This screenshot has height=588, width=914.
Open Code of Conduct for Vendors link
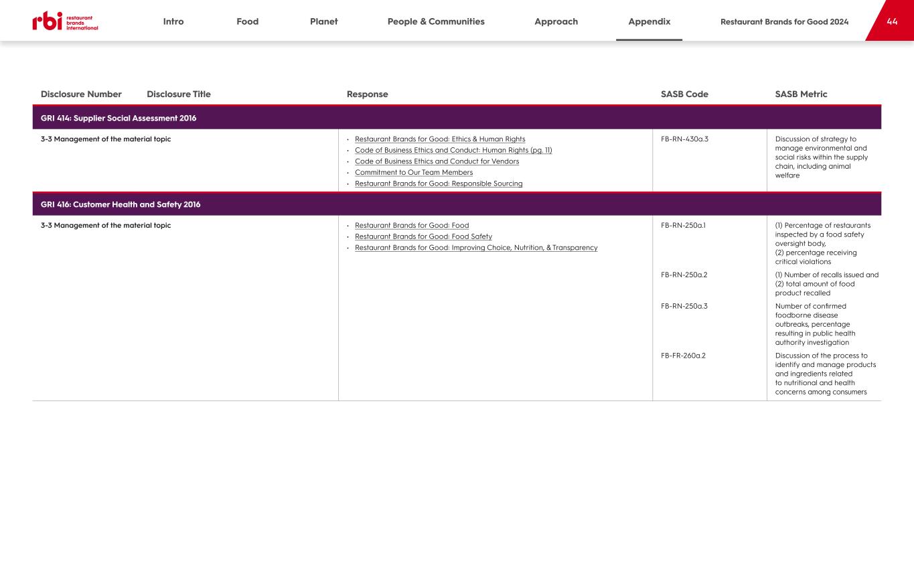pyautogui.click(x=437, y=161)
